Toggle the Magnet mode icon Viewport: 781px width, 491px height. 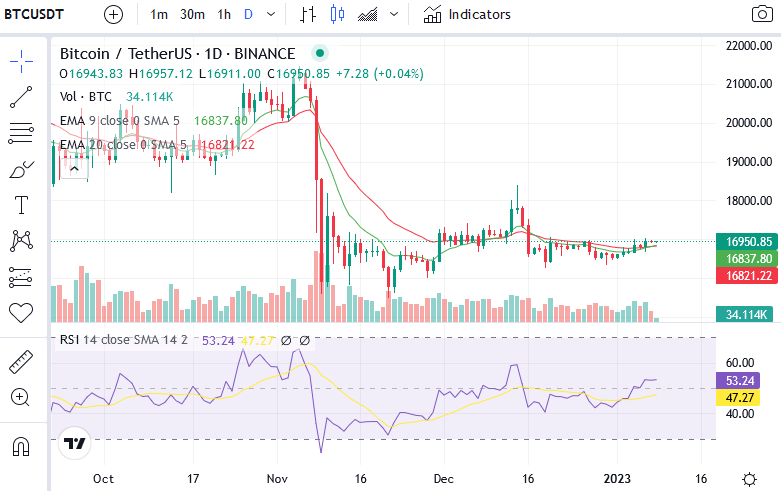[x=21, y=447]
